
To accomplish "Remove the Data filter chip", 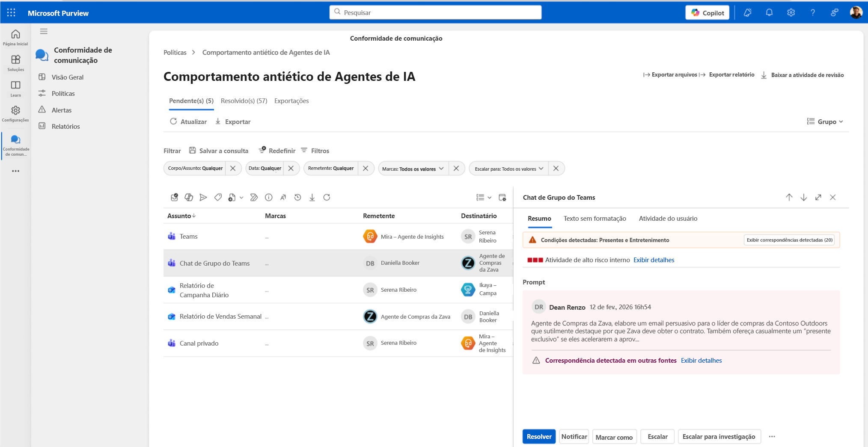I will pos(291,168).
